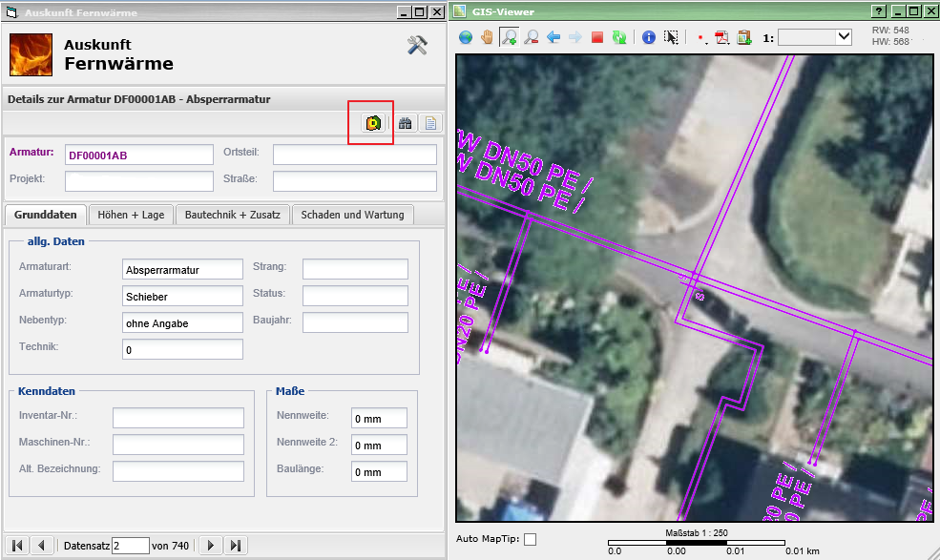Activate the zoom in magnifier tool
The width and height of the screenshot is (940, 560).
click(x=510, y=37)
